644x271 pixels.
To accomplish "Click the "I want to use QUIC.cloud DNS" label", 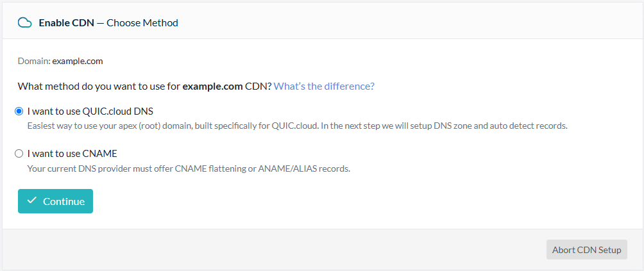I will [90, 111].
